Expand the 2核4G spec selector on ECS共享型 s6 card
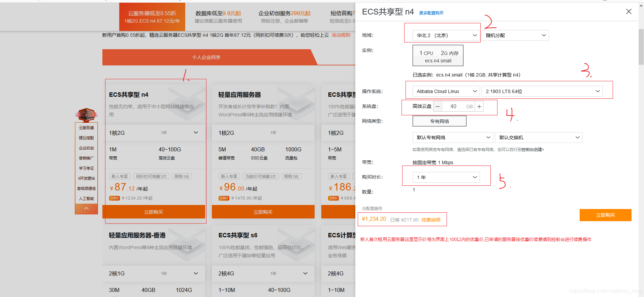 263,273
